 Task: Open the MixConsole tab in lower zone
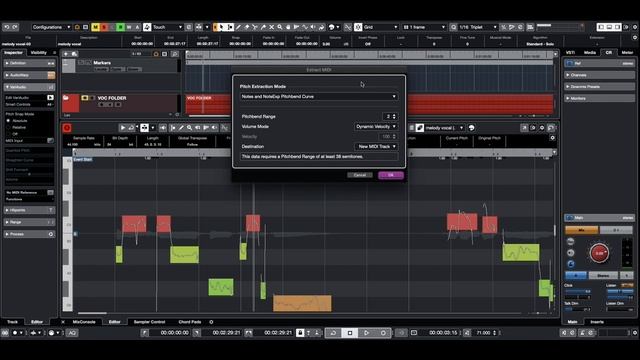click(x=84, y=322)
